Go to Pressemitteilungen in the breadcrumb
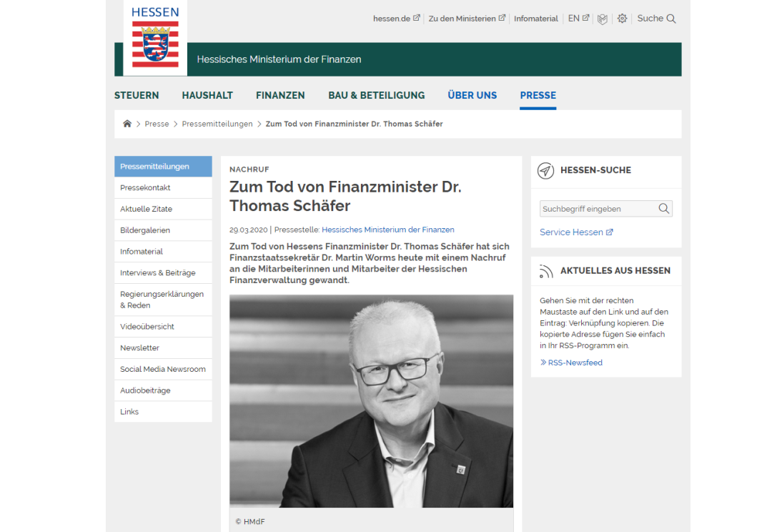 point(217,124)
